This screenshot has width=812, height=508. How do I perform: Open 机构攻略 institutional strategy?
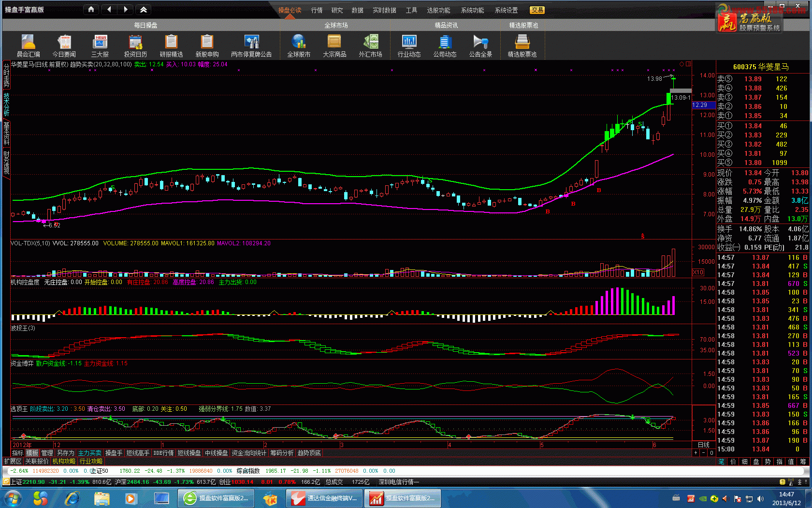64,461
